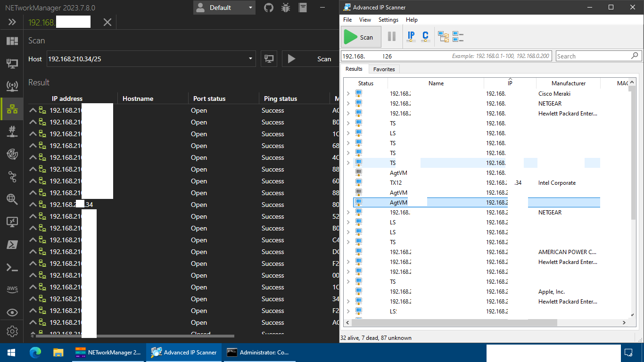The image size is (644, 362).
Task: Report a bug via the bug icon
Action: (x=285, y=8)
